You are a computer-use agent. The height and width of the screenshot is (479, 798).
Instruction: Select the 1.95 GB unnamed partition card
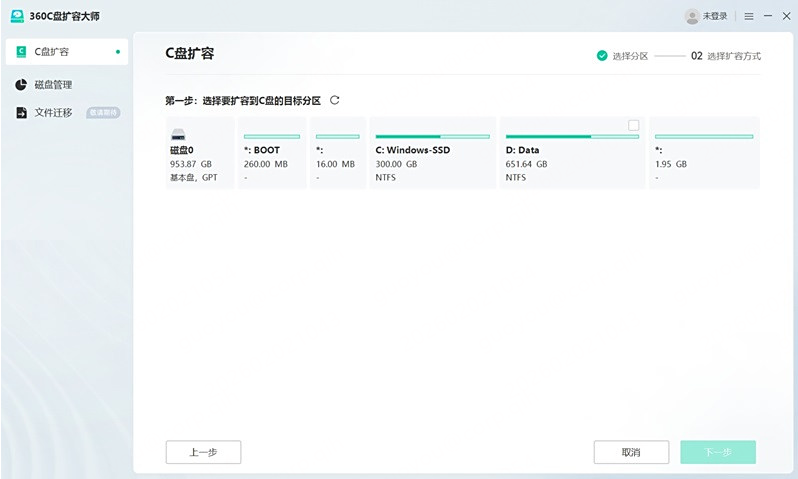[x=704, y=153]
